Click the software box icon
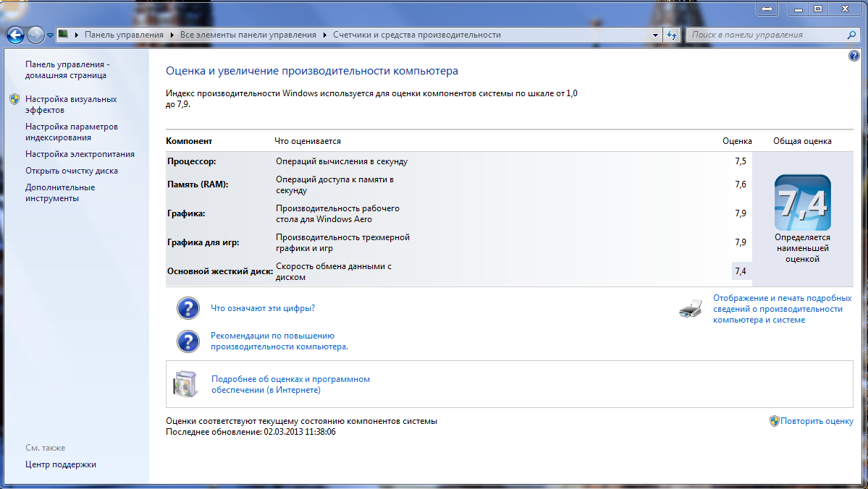The image size is (868, 489). click(185, 384)
